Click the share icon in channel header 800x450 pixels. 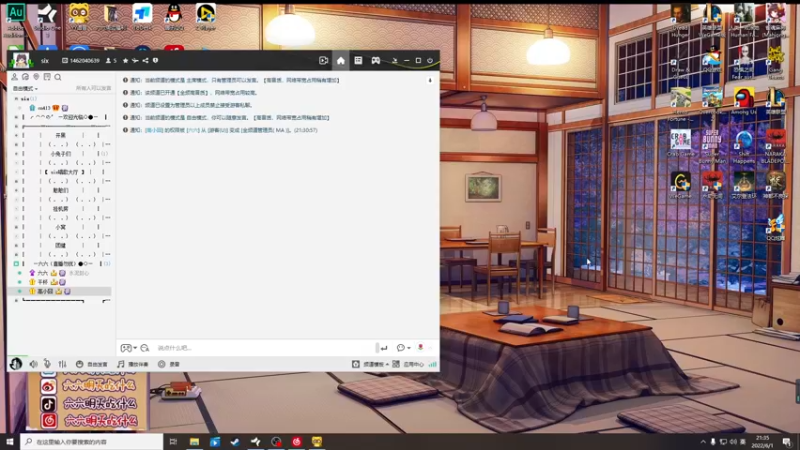pyautogui.click(x=145, y=60)
